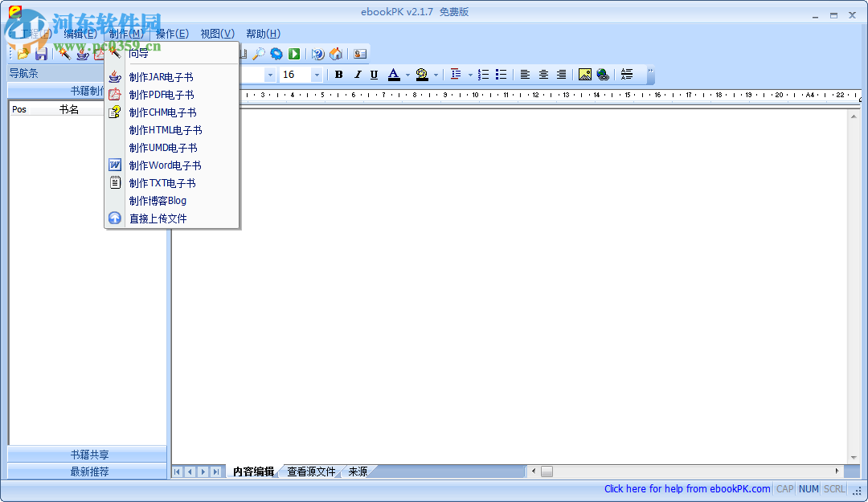
Task: Toggle italic text formatting
Action: point(357,74)
